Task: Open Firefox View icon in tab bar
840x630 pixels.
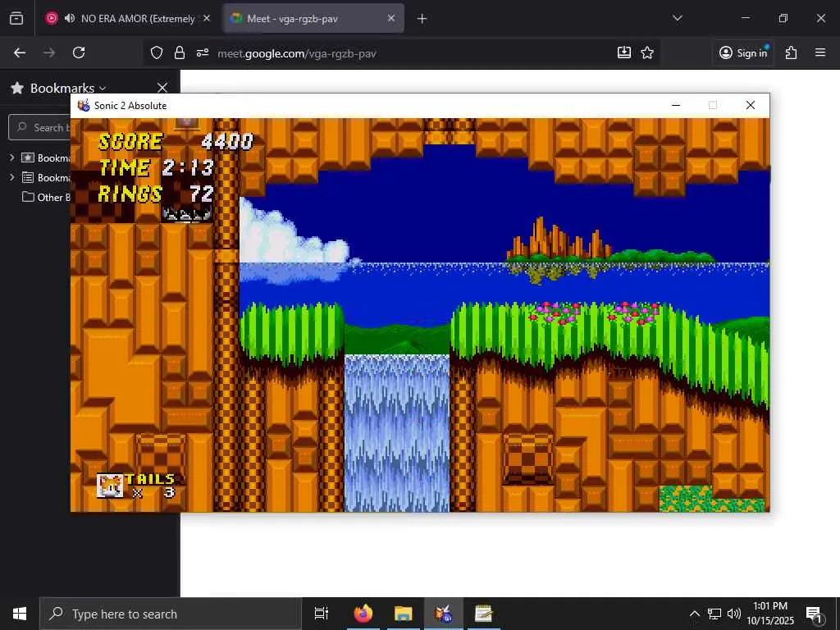Action: click(16, 18)
